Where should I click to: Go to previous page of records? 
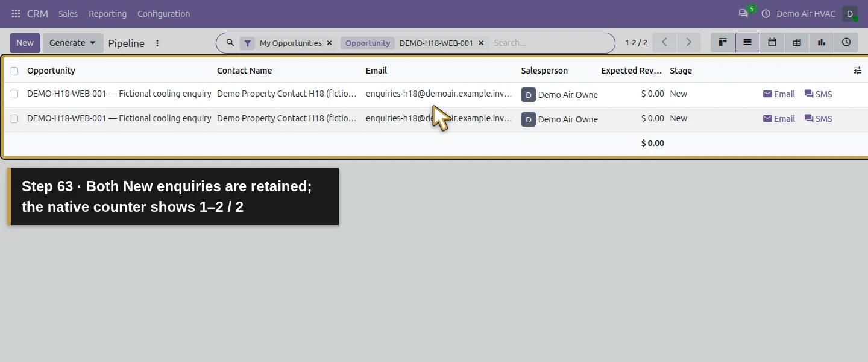tap(664, 42)
